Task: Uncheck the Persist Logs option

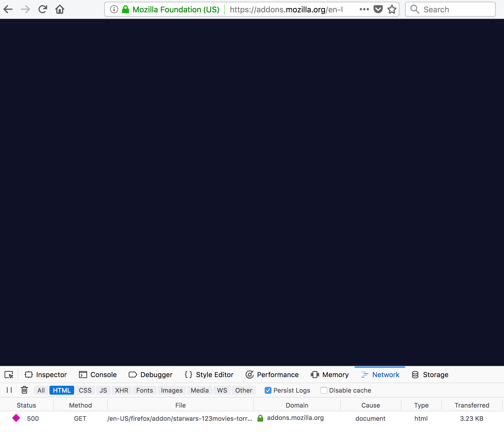Action: (268, 390)
